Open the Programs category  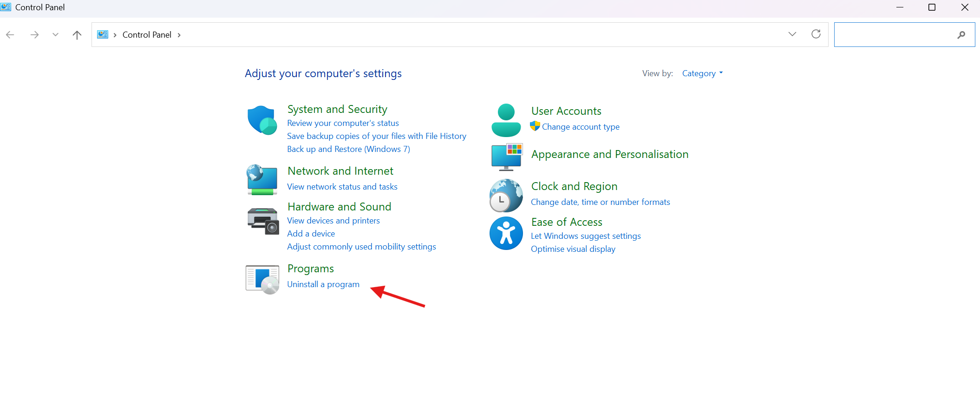tap(311, 269)
